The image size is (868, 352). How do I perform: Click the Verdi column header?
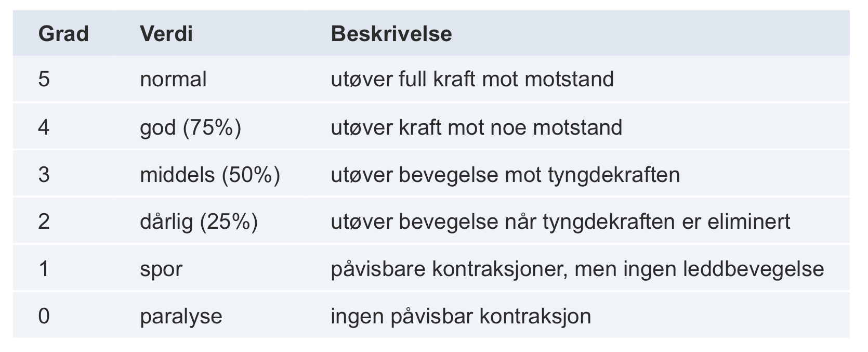[166, 34]
